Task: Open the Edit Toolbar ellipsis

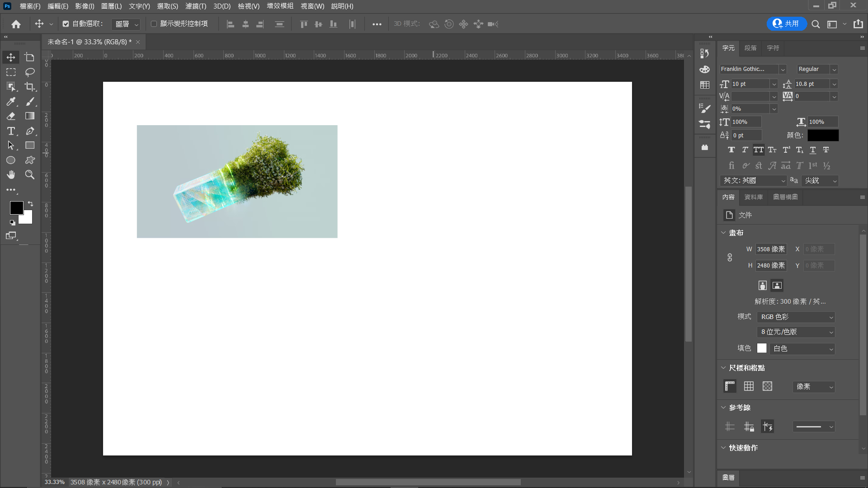Action: coord(11,190)
